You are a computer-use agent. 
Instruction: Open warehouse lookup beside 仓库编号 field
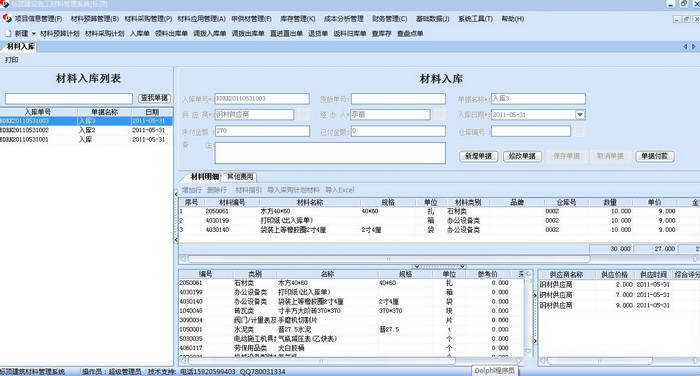pos(580,131)
